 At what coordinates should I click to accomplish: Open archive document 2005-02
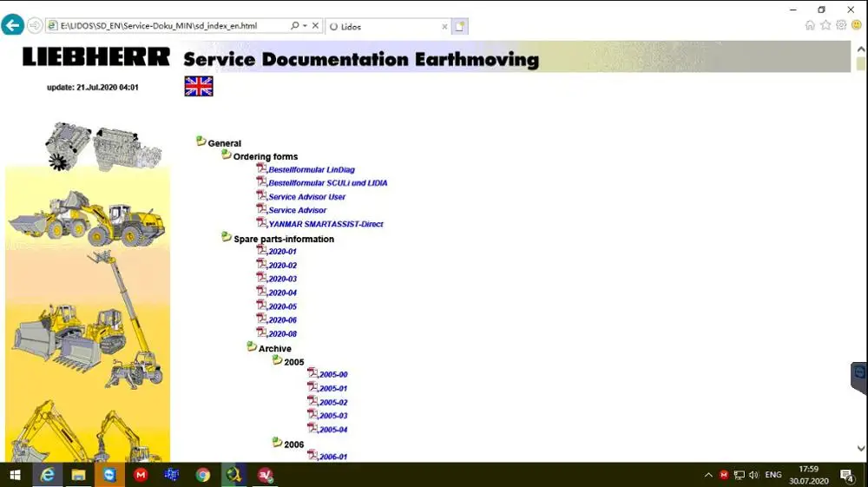[x=333, y=402]
